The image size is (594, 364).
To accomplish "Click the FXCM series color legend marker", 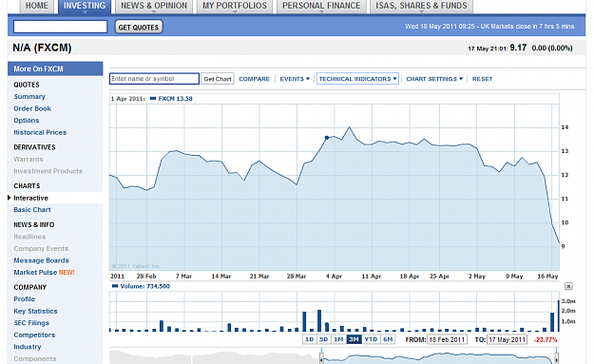I will pyautogui.click(x=153, y=99).
